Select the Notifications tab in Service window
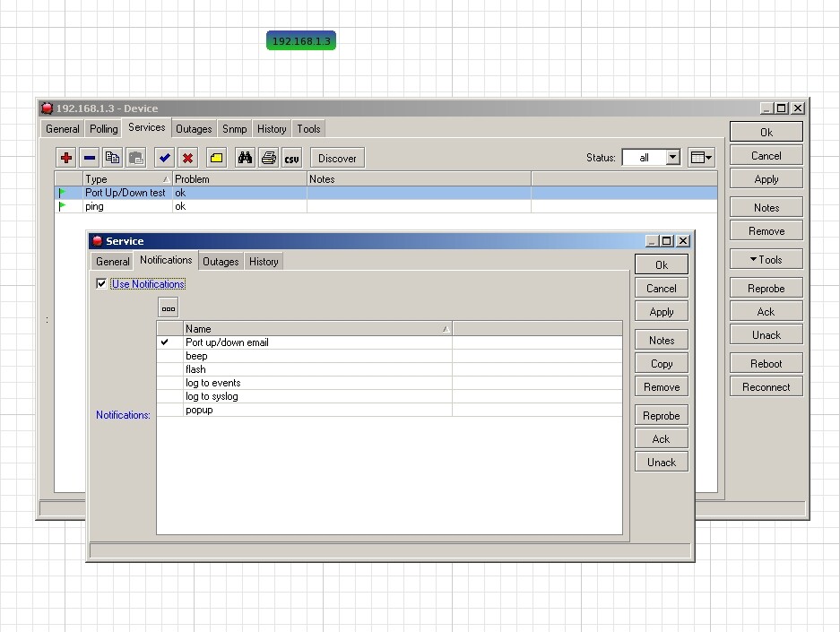Screen dimensions: 840x632 166,260
